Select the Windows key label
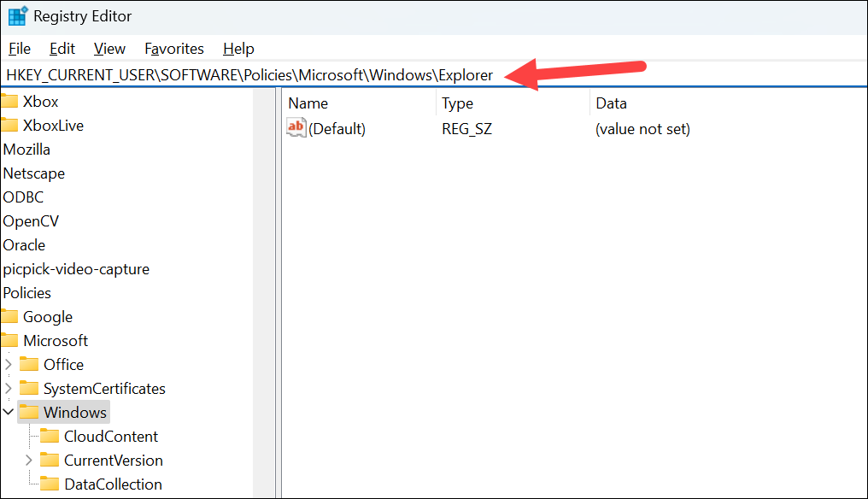The image size is (868, 499). click(74, 413)
